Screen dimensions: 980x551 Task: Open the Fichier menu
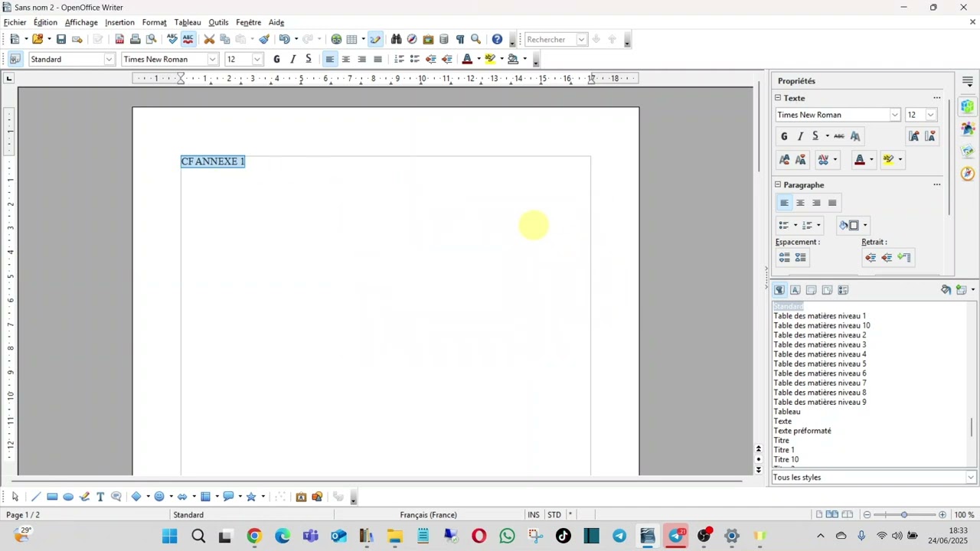(15, 22)
